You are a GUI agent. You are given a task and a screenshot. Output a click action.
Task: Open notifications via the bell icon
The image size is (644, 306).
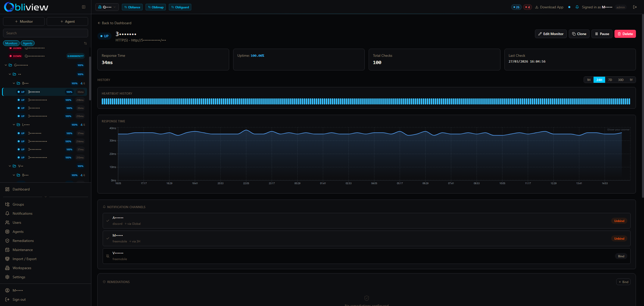[x=577, y=7]
